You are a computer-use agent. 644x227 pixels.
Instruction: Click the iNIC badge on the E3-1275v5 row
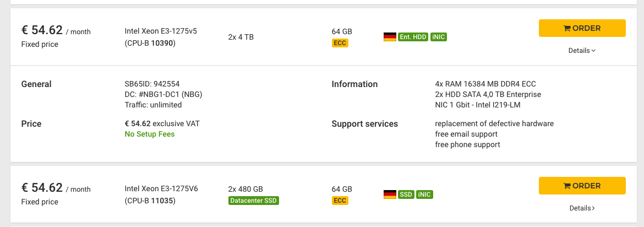coord(439,37)
